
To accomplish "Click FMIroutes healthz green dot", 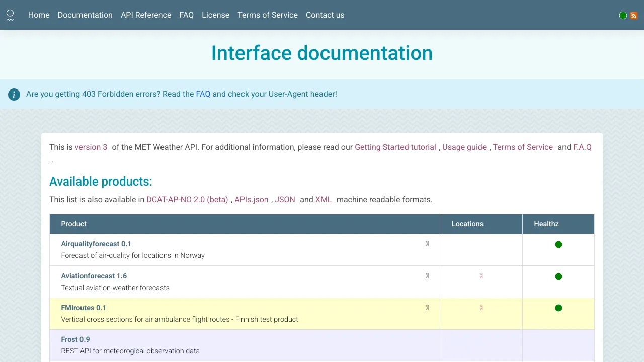I will click(x=558, y=308).
